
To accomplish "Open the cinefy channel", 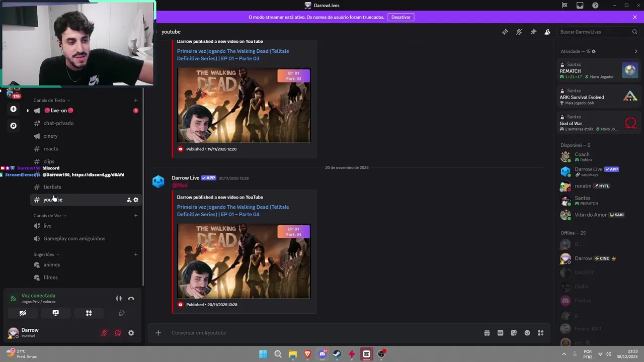I will [86, 136].
